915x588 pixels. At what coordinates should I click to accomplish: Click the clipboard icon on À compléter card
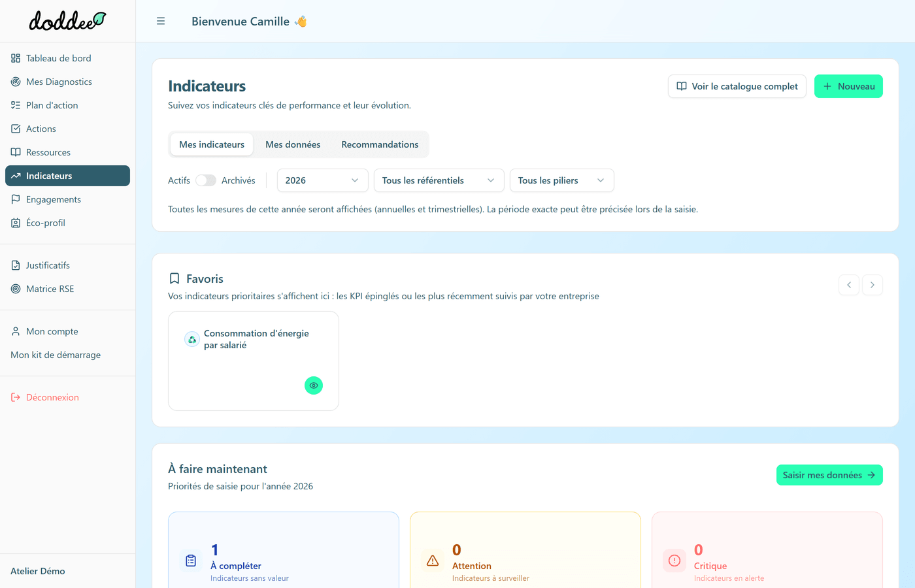click(191, 561)
